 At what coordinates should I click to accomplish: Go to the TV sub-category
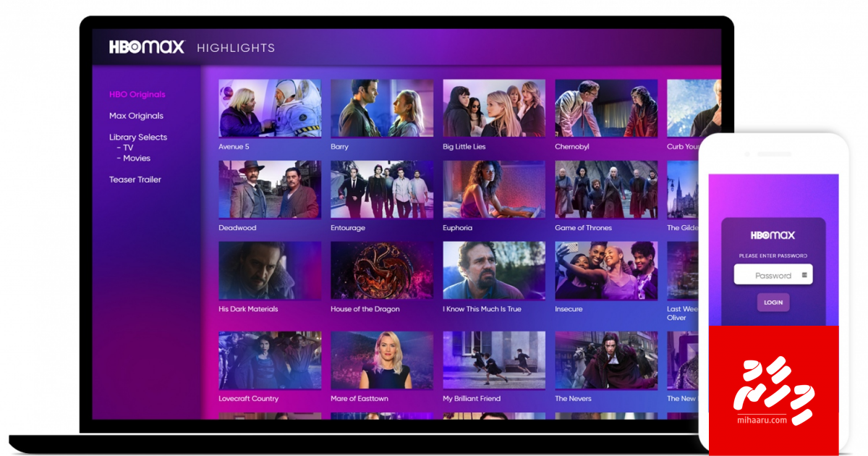pos(127,148)
